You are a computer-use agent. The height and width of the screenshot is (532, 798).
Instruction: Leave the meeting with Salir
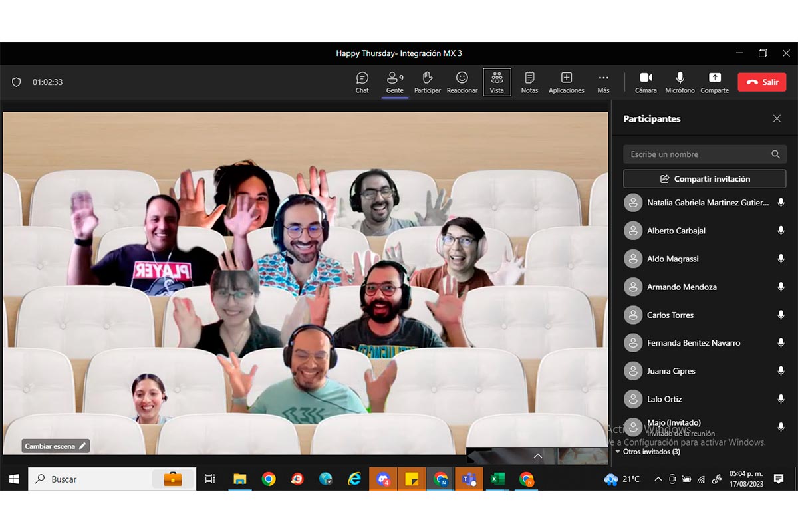[x=762, y=82]
